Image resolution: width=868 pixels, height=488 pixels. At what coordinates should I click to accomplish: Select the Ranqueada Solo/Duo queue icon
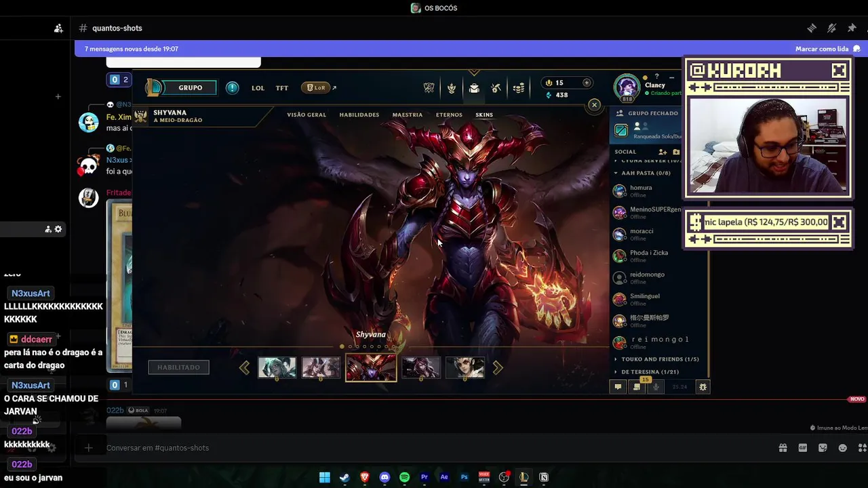point(621,131)
